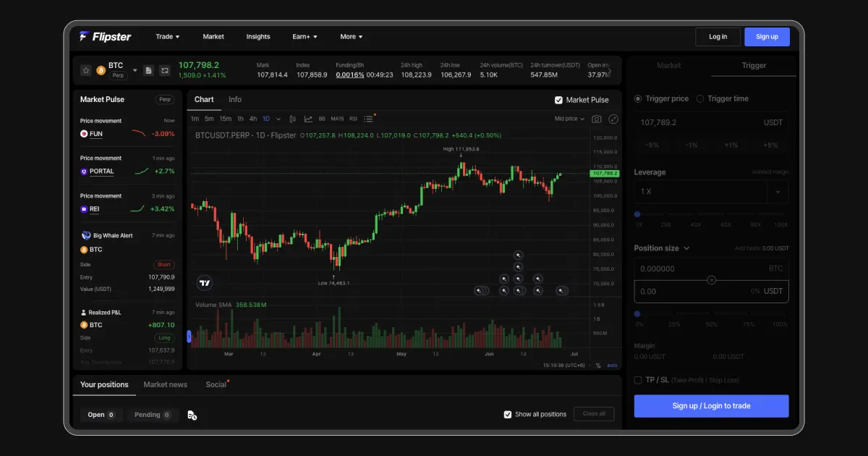Open the candlestick chart type icon
This screenshot has width=868, height=456.
pos(292,119)
